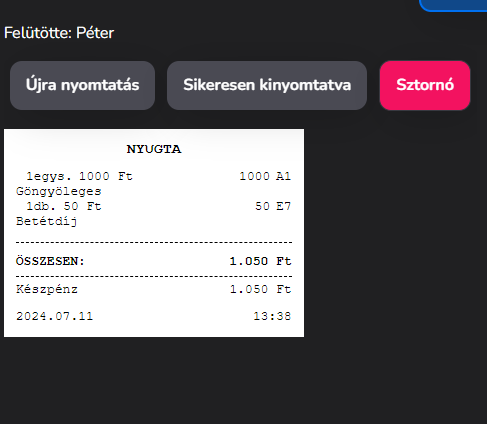Open the NYUGTA receipt preview image

[x=154, y=233]
